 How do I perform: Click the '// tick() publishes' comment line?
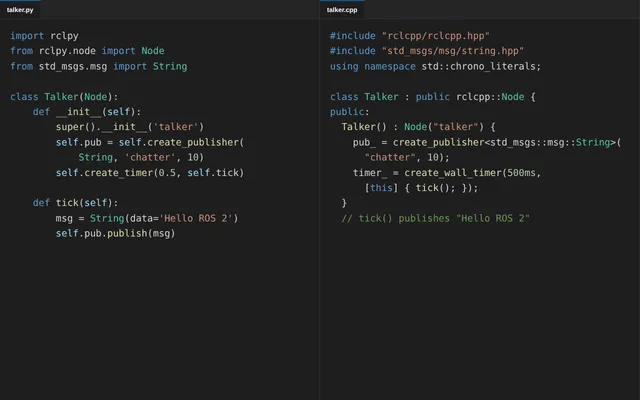(436, 218)
